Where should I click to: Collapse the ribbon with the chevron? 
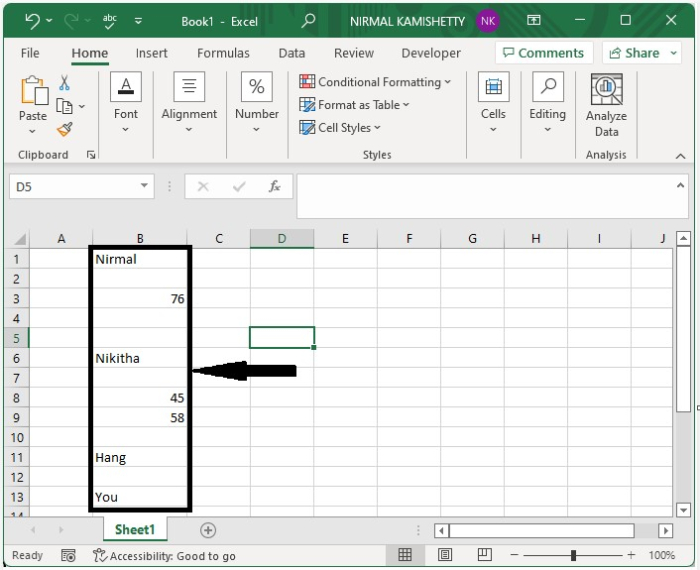[x=680, y=156]
